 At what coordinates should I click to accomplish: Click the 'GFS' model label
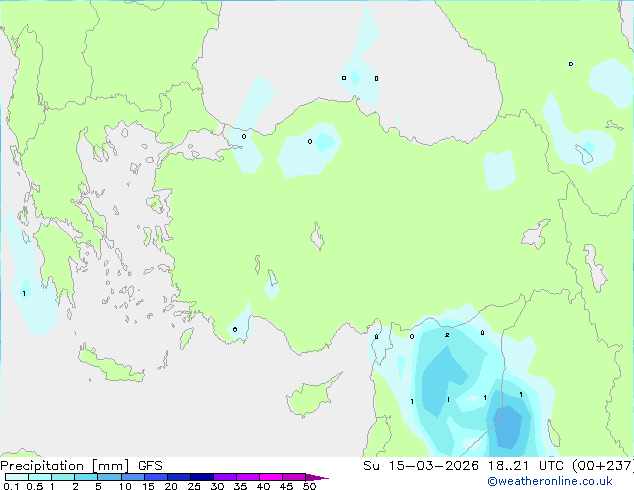[150, 466]
